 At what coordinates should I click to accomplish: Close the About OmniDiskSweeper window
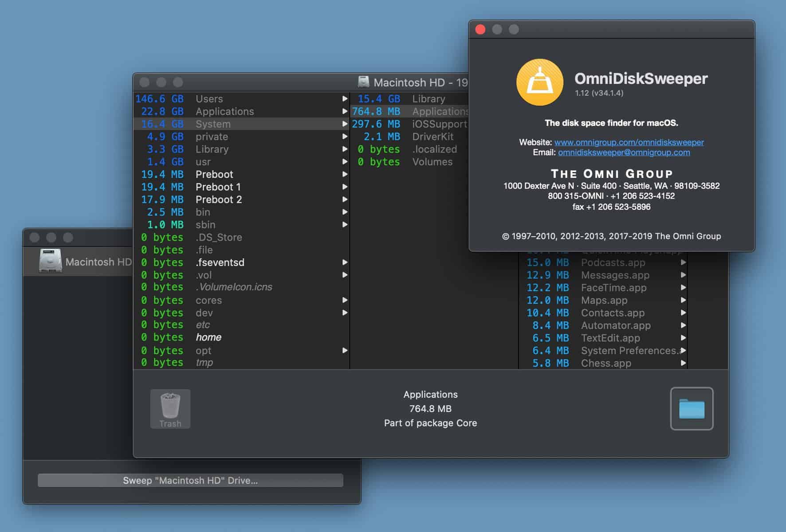coord(480,30)
